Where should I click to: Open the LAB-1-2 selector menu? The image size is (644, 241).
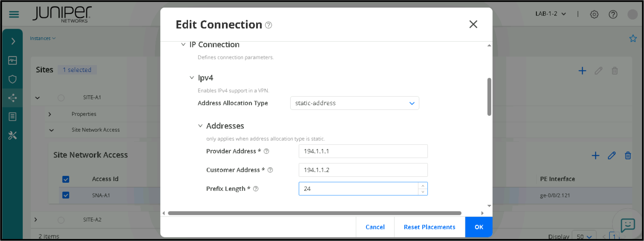pyautogui.click(x=550, y=14)
